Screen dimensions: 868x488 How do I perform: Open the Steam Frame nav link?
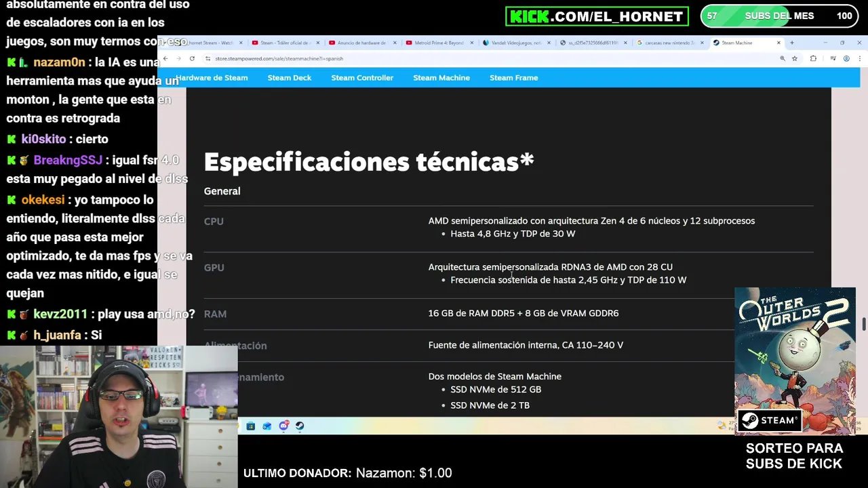pyautogui.click(x=514, y=78)
